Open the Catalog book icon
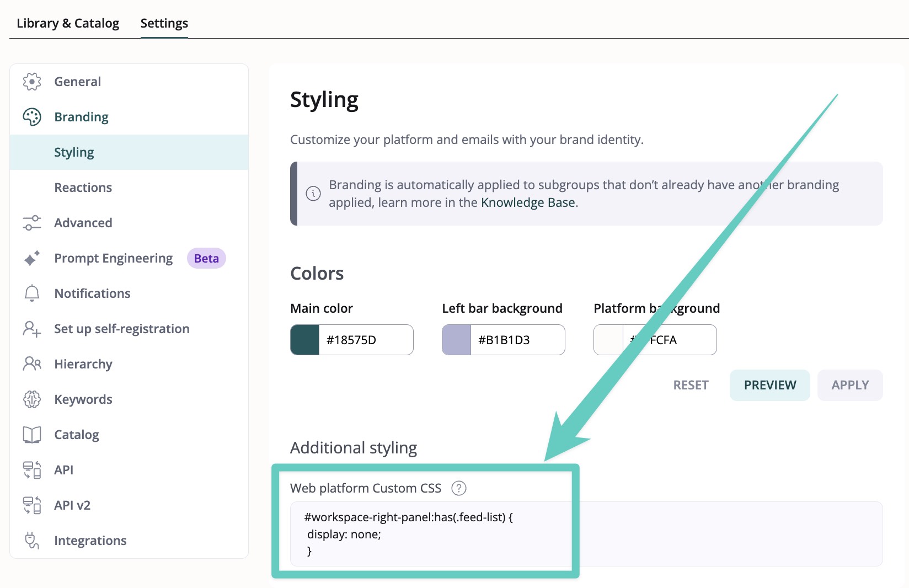The height and width of the screenshot is (588, 909). pos(32,435)
